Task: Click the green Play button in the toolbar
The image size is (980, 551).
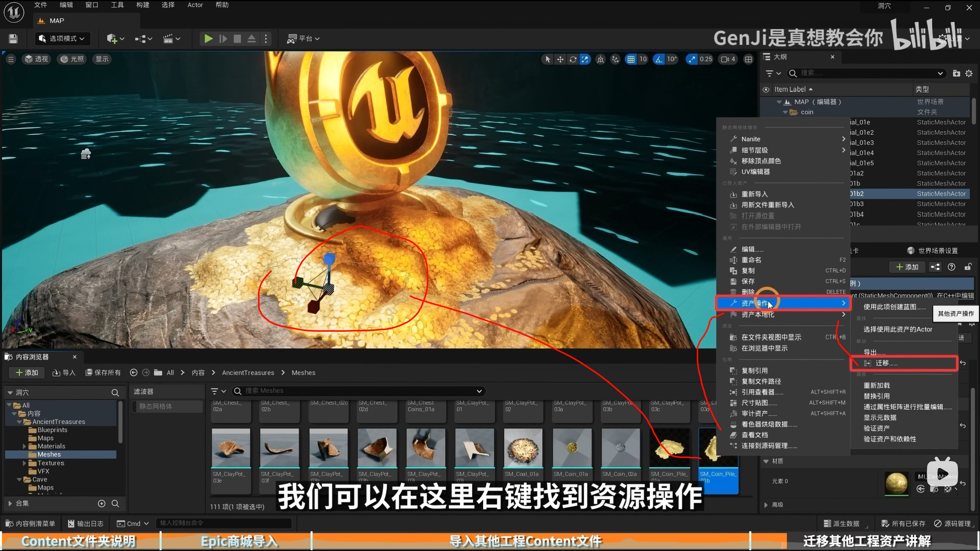Action: click(208, 39)
